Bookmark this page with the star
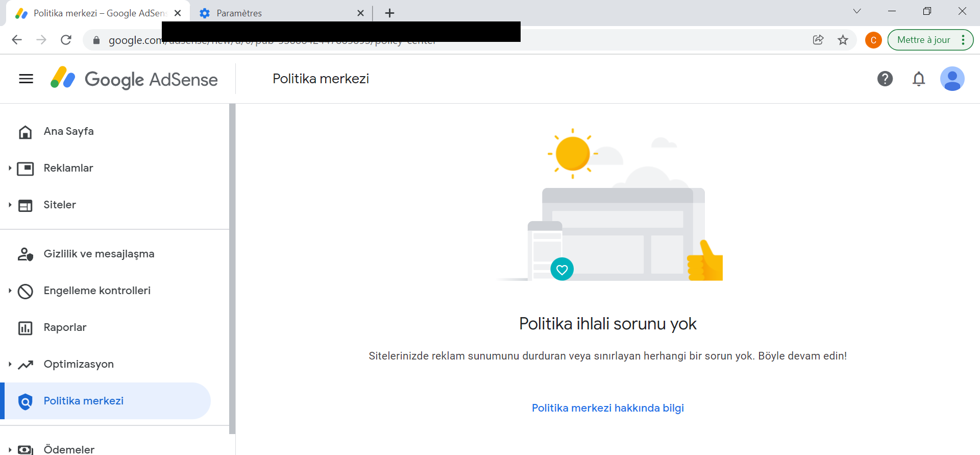Image resolution: width=980 pixels, height=455 pixels. pos(843,40)
